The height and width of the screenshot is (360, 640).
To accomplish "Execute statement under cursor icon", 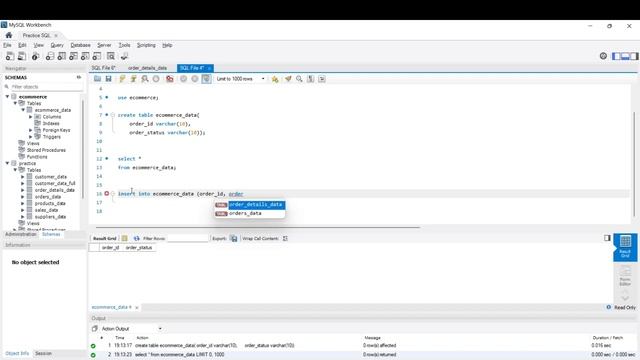I will [x=133, y=79].
